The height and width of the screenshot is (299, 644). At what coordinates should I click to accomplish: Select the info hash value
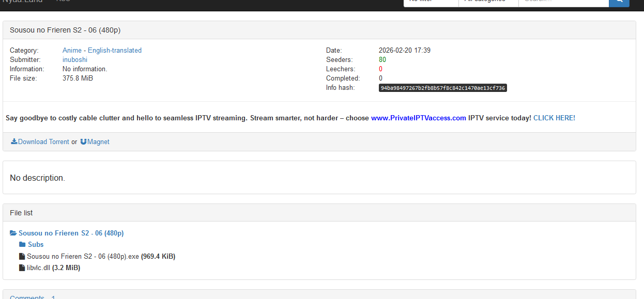(x=443, y=88)
